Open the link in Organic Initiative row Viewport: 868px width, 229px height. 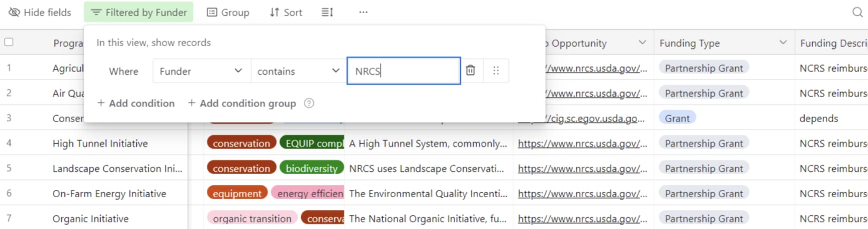coord(582,219)
